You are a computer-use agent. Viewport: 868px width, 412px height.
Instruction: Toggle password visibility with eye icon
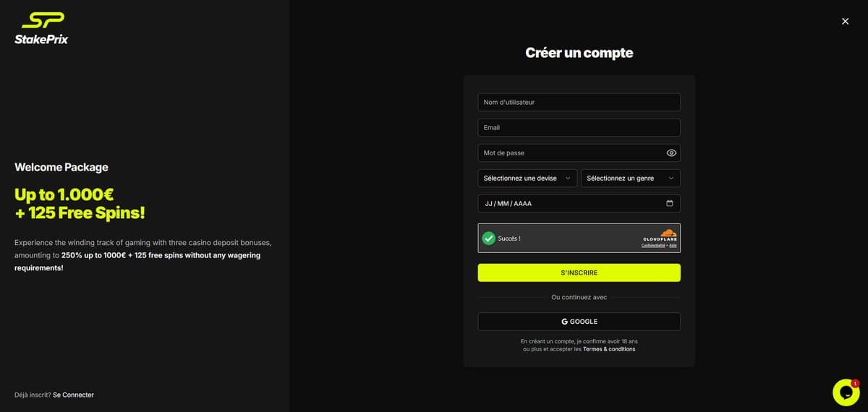tap(671, 153)
